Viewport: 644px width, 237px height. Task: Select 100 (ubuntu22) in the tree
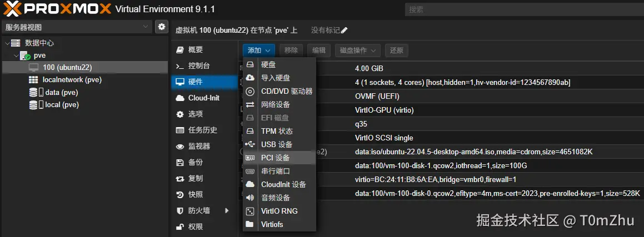84,67
